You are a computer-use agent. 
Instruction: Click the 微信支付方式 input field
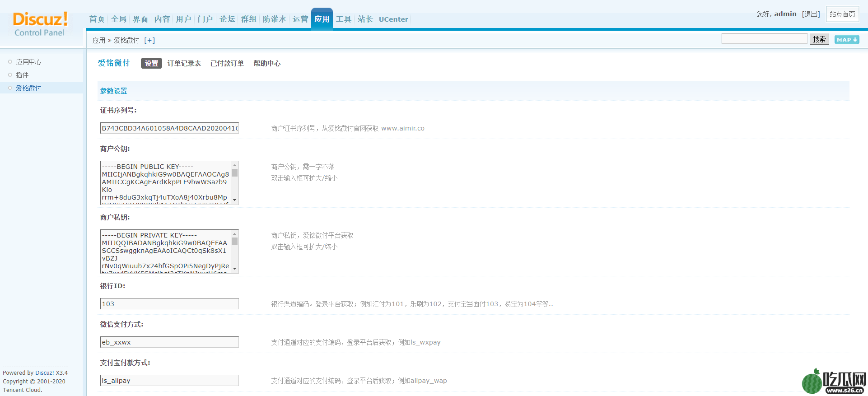coord(169,342)
